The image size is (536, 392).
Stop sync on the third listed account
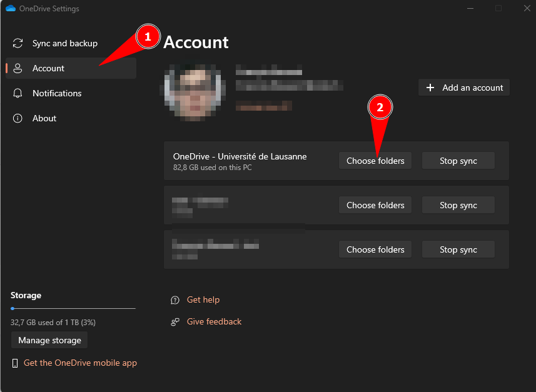pyautogui.click(x=458, y=249)
